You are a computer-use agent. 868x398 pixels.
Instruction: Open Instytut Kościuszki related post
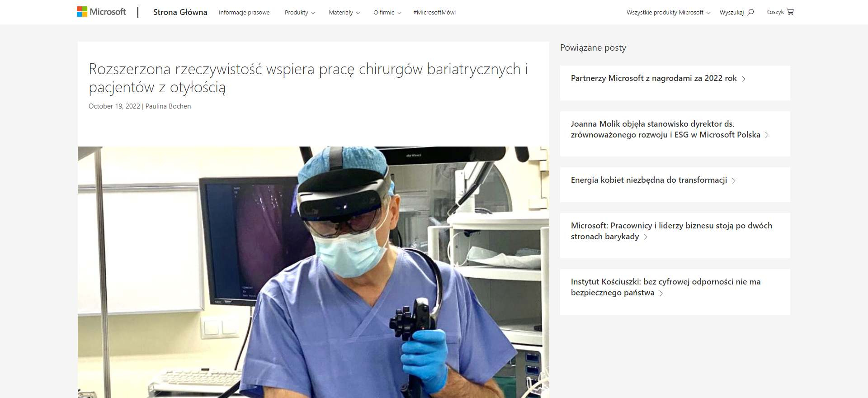(665, 287)
